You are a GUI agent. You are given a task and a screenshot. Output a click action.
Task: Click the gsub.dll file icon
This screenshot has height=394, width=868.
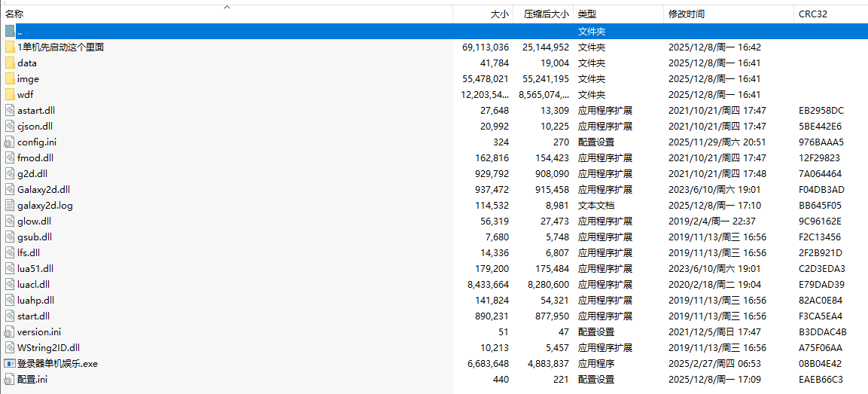(x=10, y=237)
